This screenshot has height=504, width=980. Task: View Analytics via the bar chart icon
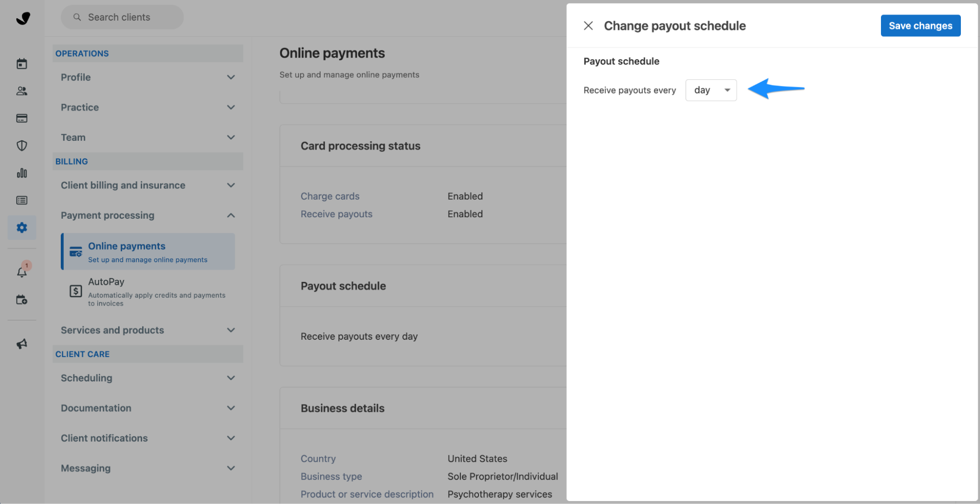[22, 173]
